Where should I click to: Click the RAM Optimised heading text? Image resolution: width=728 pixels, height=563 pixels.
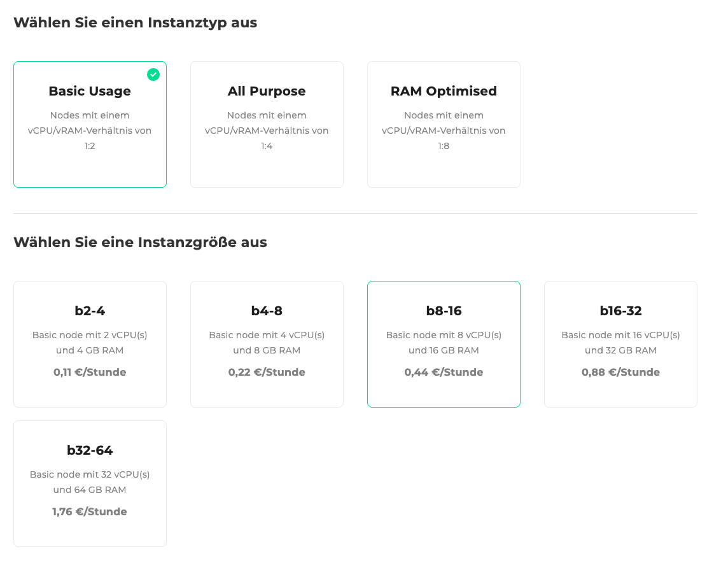pos(444,91)
